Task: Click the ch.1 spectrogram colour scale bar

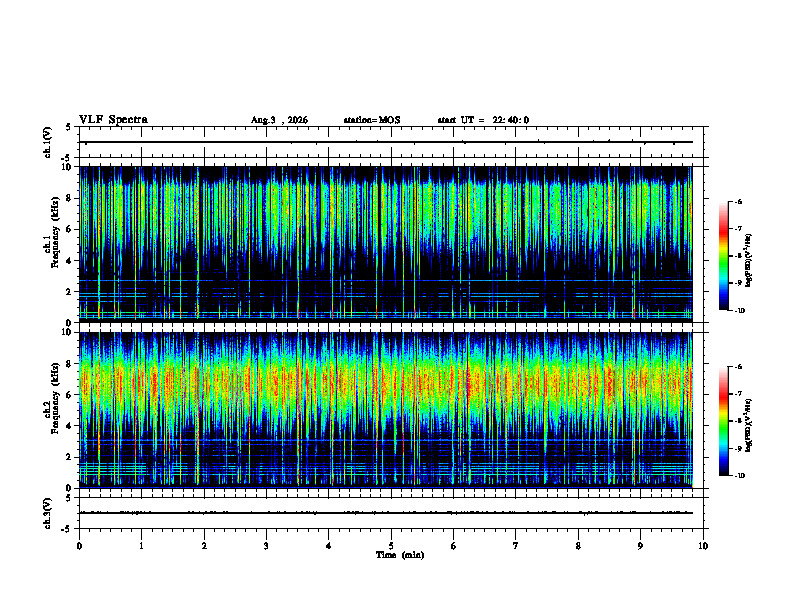Action: coord(724,256)
